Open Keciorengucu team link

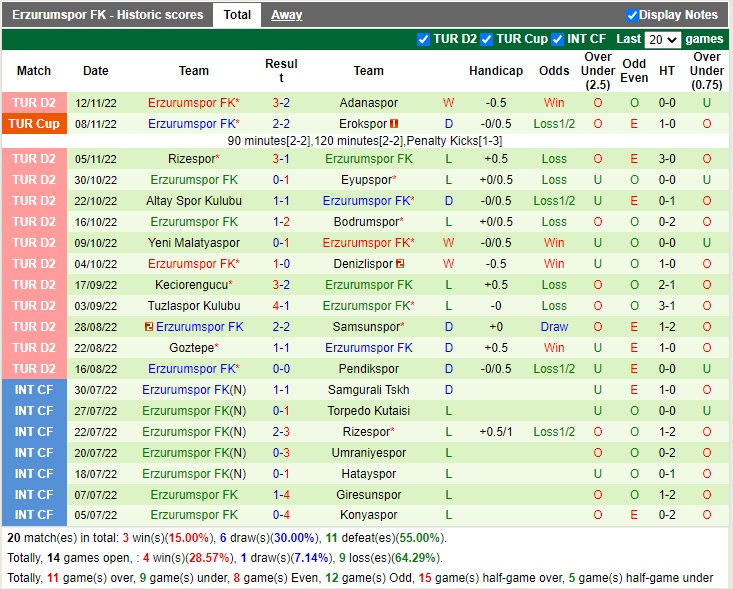click(194, 285)
